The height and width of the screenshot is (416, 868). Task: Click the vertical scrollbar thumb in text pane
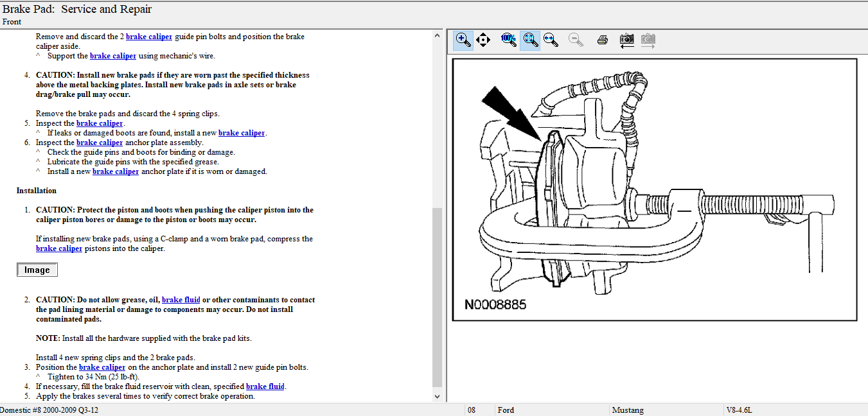coord(438,295)
